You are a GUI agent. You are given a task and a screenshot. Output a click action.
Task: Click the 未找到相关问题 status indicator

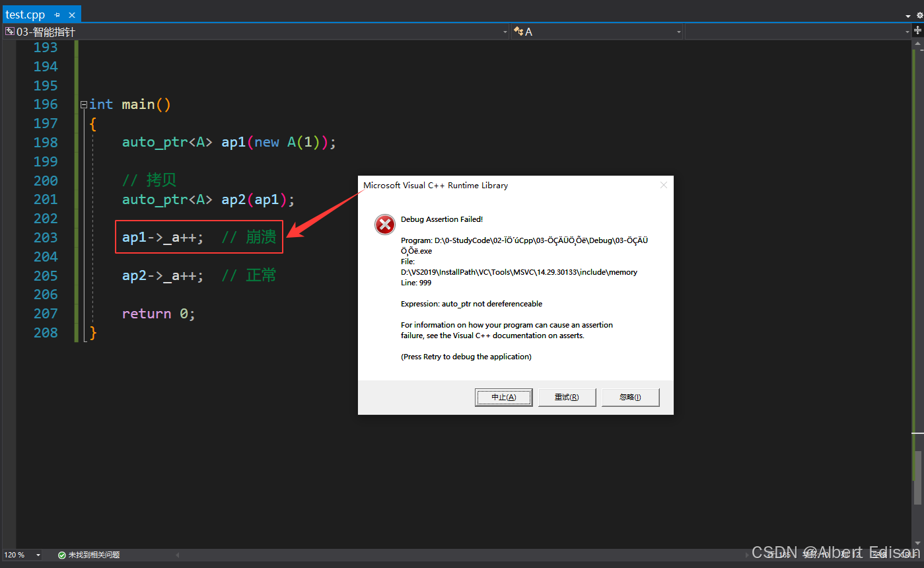click(89, 555)
